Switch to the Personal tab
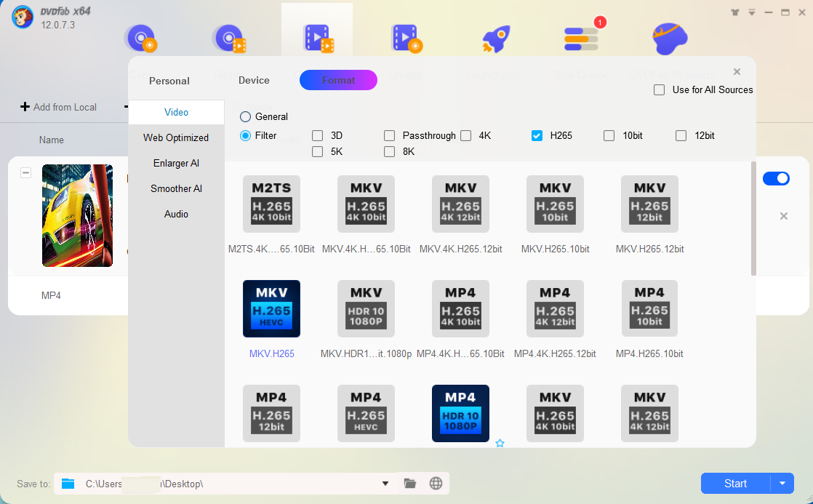This screenshot has width=813, height=504. (169, 81)
